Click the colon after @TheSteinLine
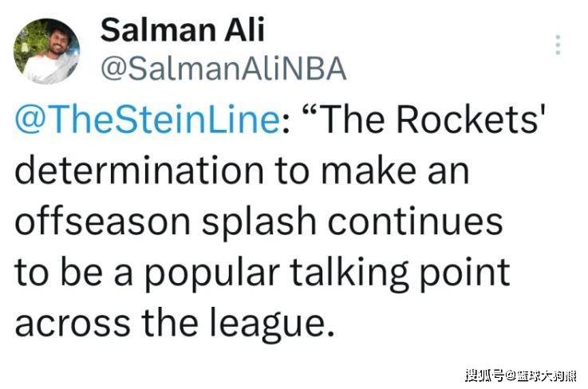Viewport: 588px width, 389px height. pyautogui.click(x=286, y=124)
